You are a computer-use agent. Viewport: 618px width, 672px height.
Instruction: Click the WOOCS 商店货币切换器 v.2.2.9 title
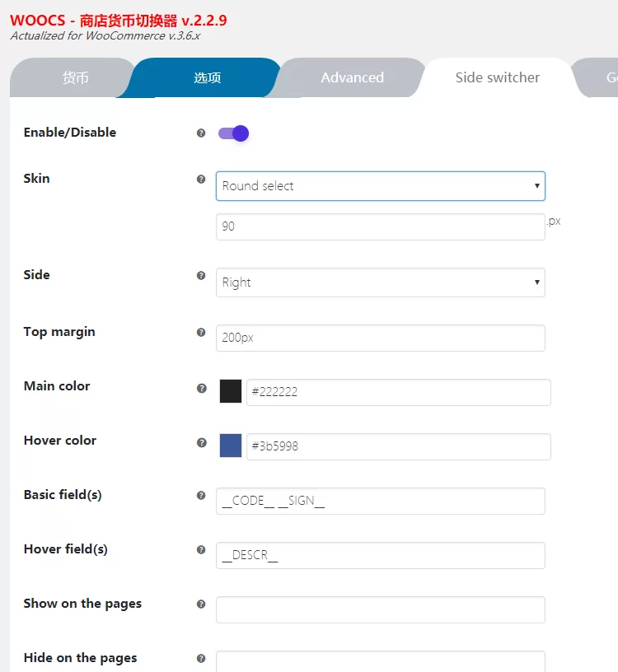(119, 20)
